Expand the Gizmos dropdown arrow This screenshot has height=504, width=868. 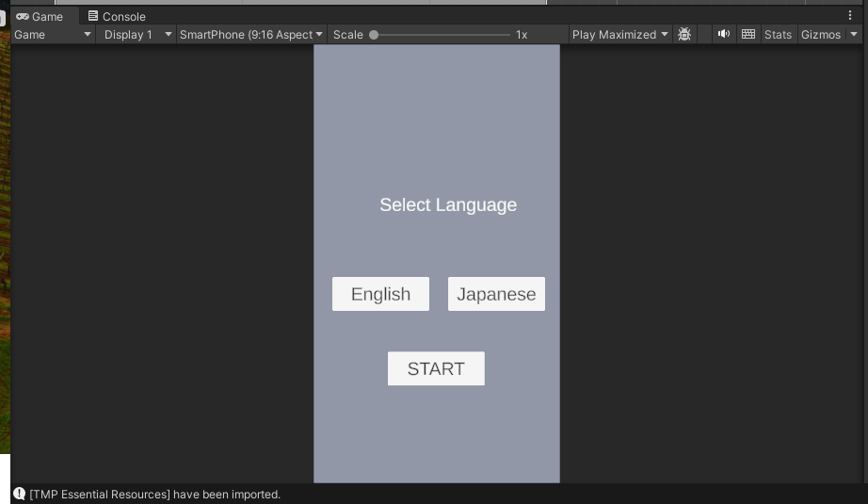tap(854, 34)
